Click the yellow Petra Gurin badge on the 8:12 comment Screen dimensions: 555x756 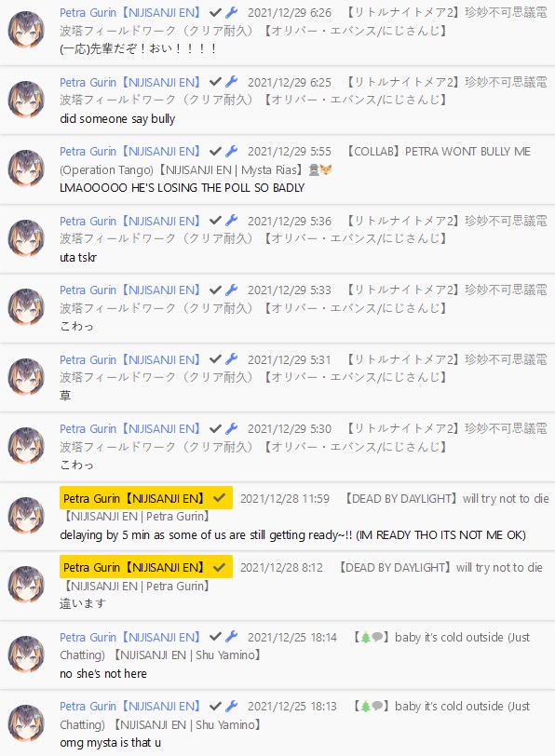click(x=146, y=567)
